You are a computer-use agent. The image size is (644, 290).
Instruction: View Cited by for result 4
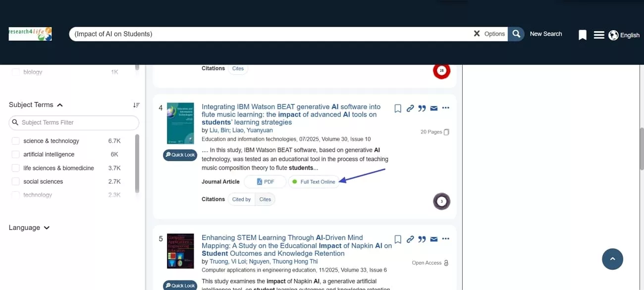click(241, 199)
